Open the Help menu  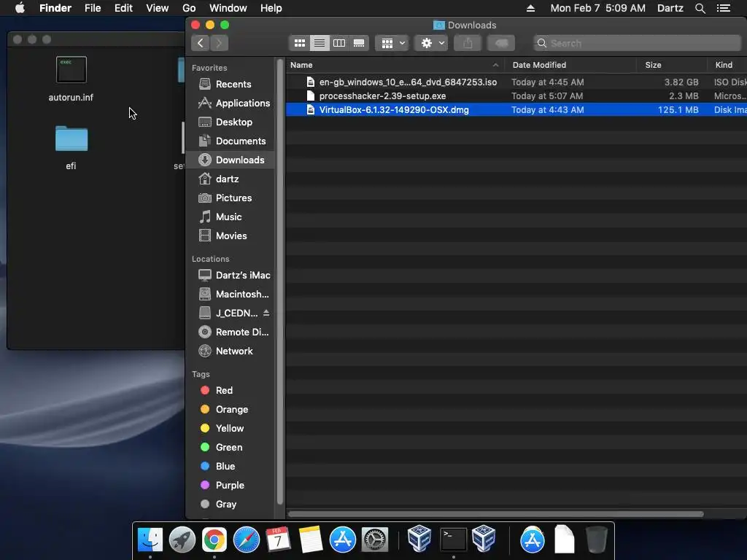pyautogui.click(x=271, y=8)
